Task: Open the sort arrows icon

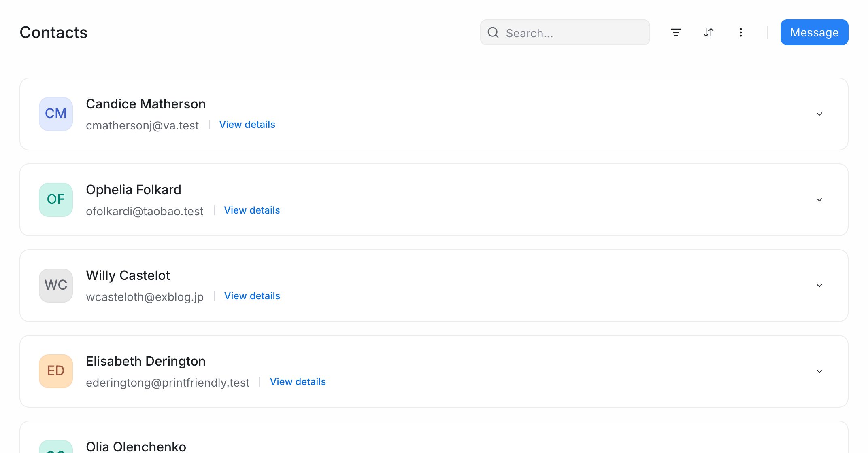Action: click(x=708, y=32)
